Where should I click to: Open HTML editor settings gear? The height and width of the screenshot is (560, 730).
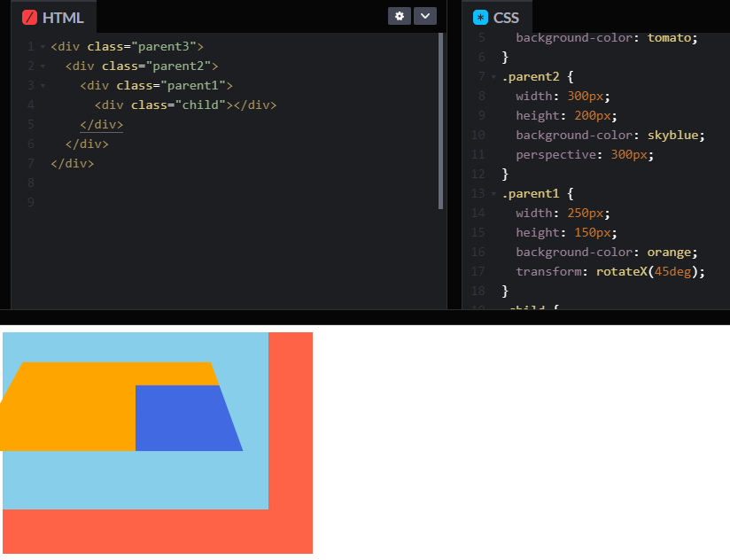coord(399,16)
